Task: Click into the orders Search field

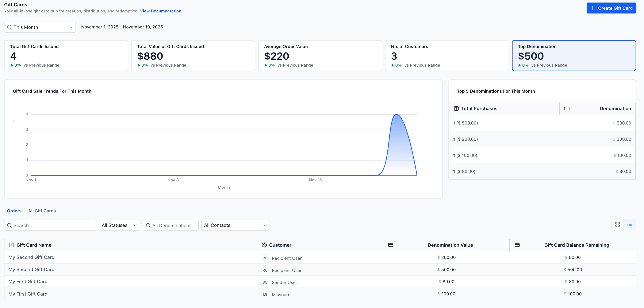Action: (x=53, y=225)
